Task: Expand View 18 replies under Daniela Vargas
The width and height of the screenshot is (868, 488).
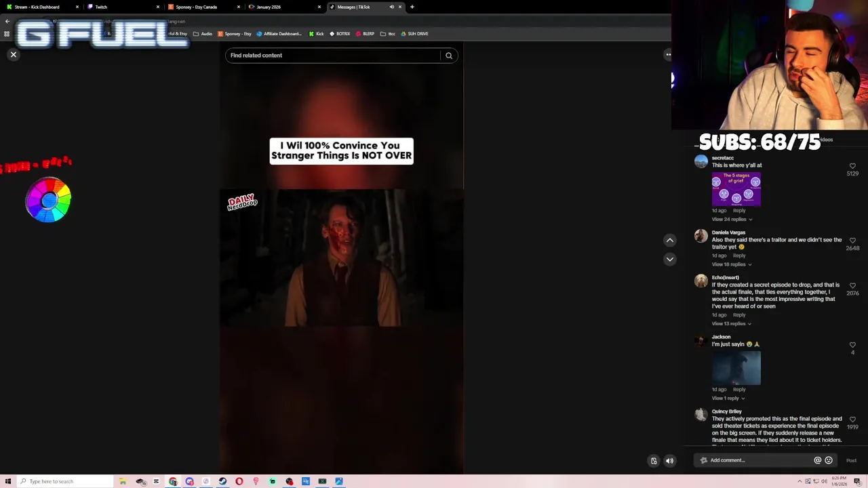Action: point(732,264)
